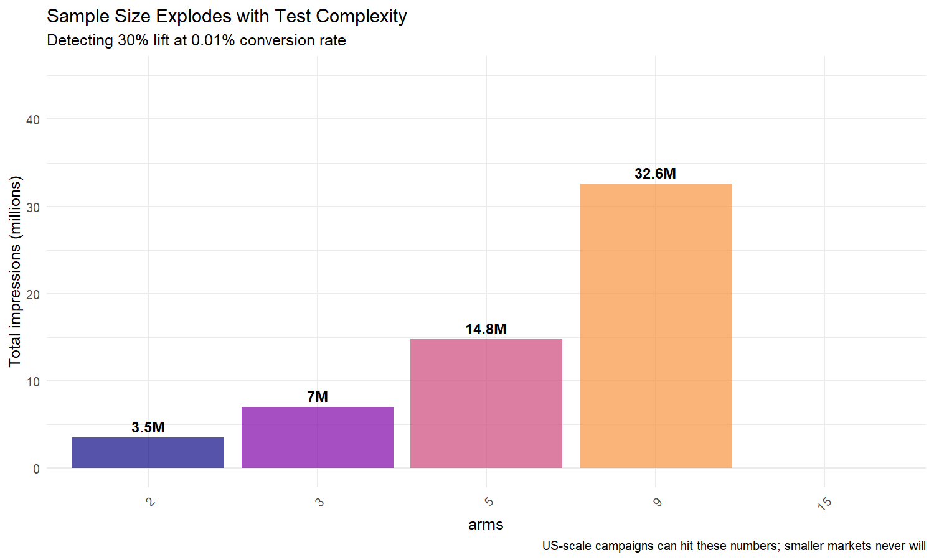Select the subtitle mentioning 30% lift
Viewport: 934px width, 560px height.
196,40
